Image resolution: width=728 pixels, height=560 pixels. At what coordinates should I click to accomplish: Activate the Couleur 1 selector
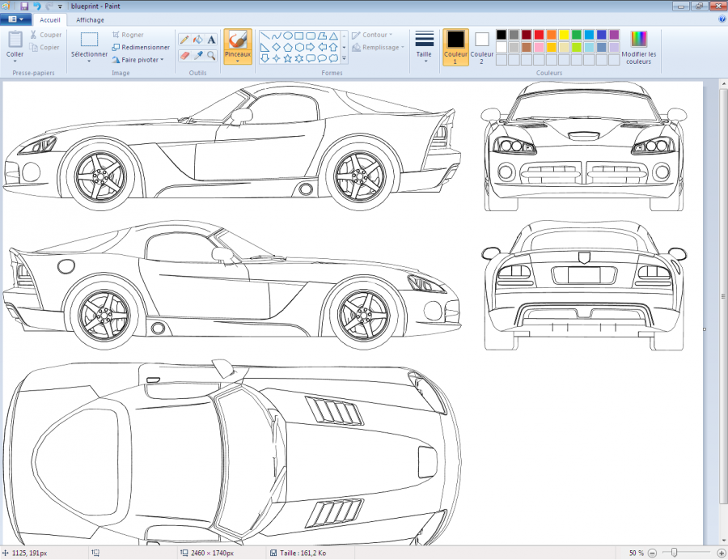tap(455, 47)
